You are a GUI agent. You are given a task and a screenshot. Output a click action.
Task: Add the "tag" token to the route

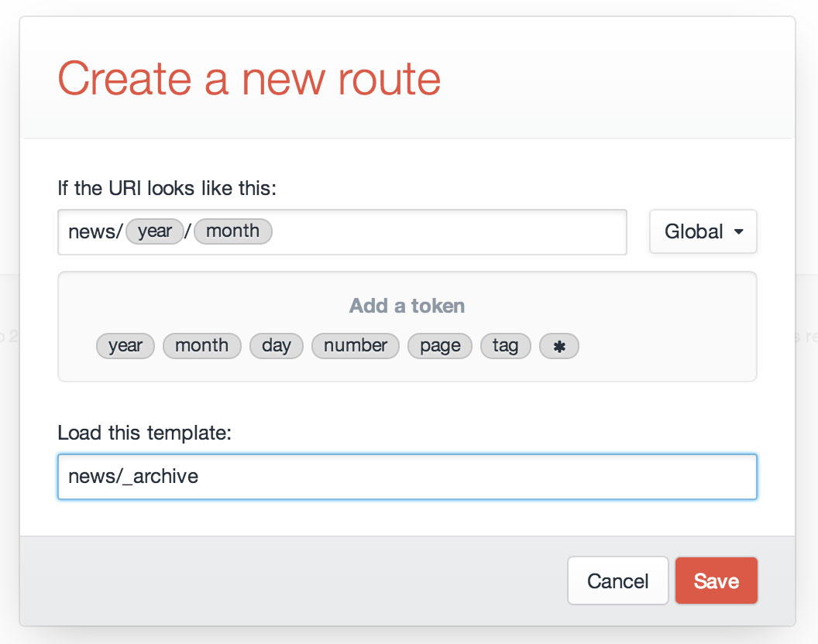[x=505, y=346]
